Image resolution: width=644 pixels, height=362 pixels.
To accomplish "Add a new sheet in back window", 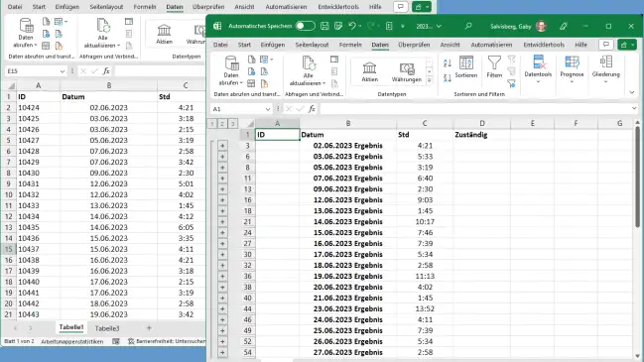I will (x=149, y=328).
